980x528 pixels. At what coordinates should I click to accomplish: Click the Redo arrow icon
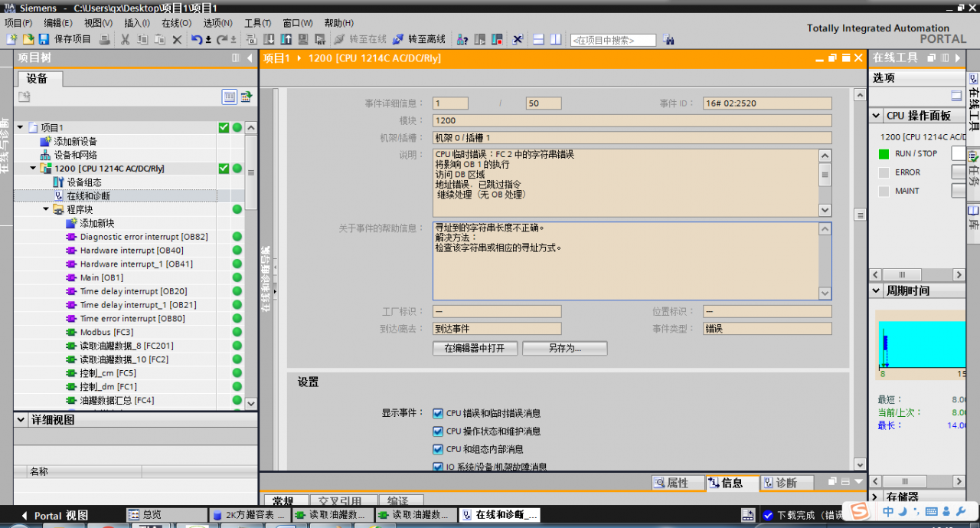coord(223,39)
